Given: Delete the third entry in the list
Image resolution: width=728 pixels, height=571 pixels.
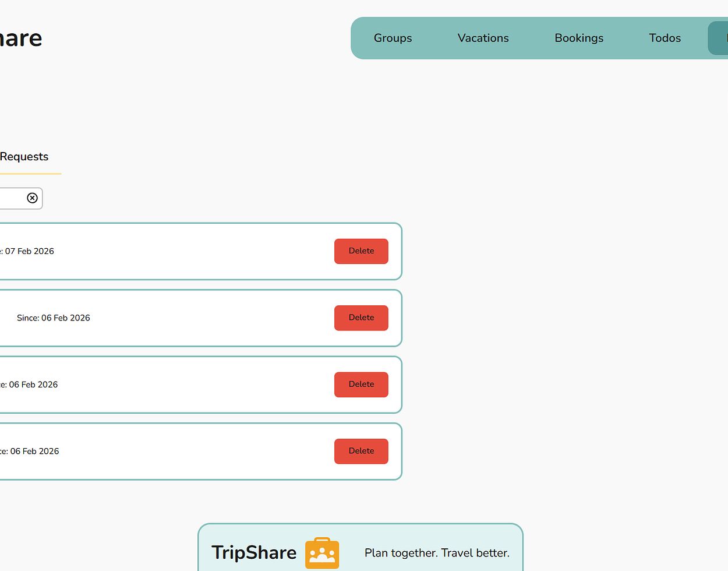Looking at the screenshot, I should [x=361, y=385].
